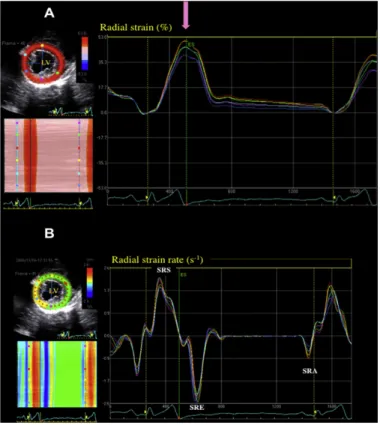380x425 pixels.
Task: Select the 'Radial strain rate (s-1)' title
Action: (x=157, y=260)
